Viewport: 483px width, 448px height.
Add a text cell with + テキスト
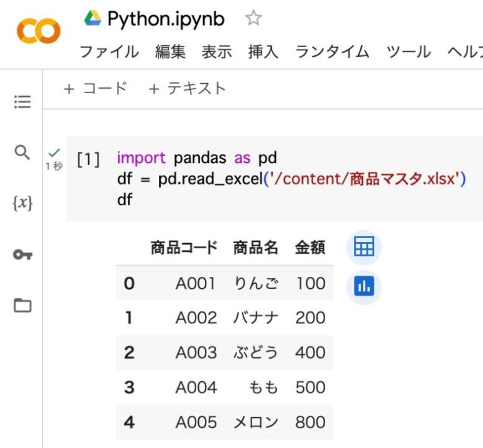pyautogui.click(x=187, y=89)
